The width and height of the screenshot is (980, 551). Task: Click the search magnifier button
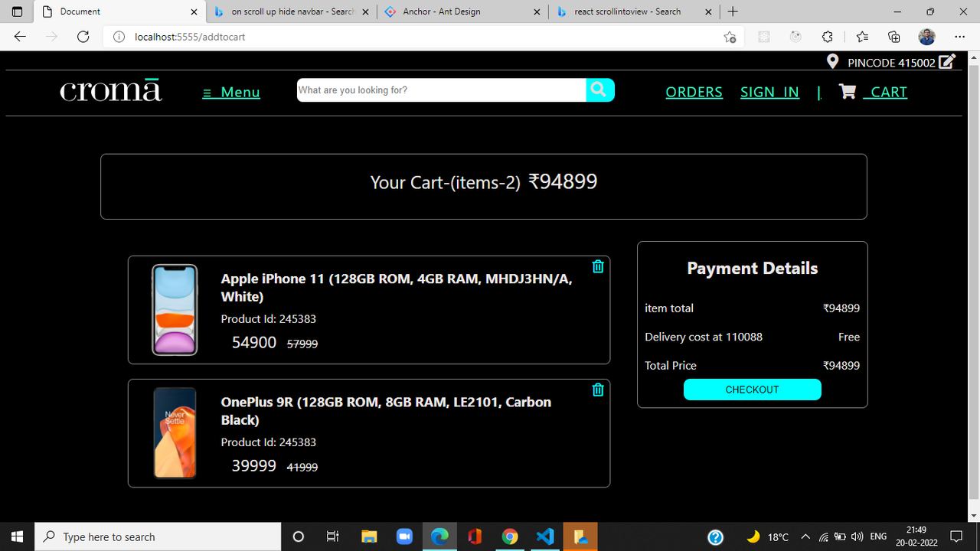point(600,90)
